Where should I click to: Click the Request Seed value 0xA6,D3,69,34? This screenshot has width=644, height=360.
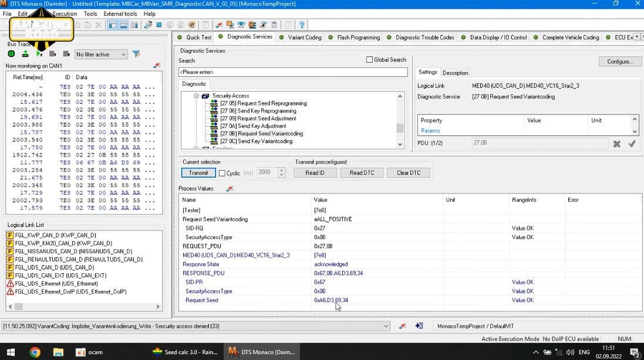tap(331, 300)
